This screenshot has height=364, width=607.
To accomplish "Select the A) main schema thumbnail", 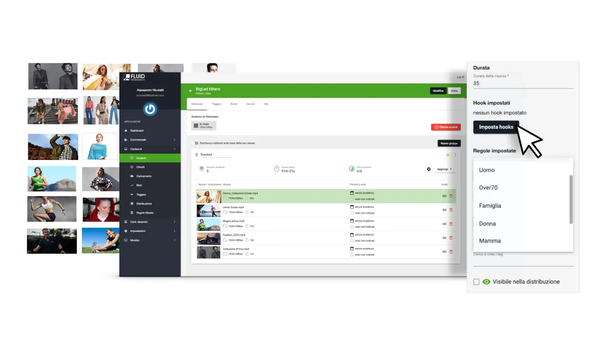I will [x=204, y=125].
